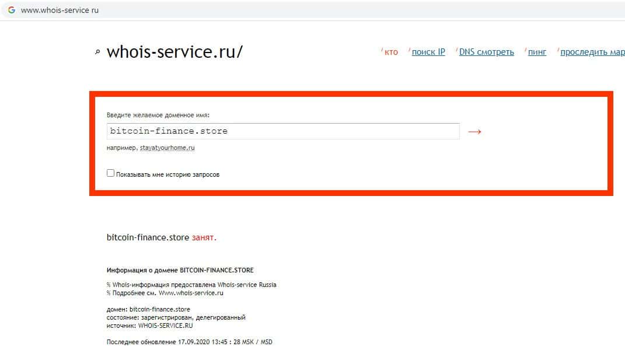This screenshot has height=364, width=625.
Task: Open the 'DNS смотреть' navigation link
Action: (486, 52)
